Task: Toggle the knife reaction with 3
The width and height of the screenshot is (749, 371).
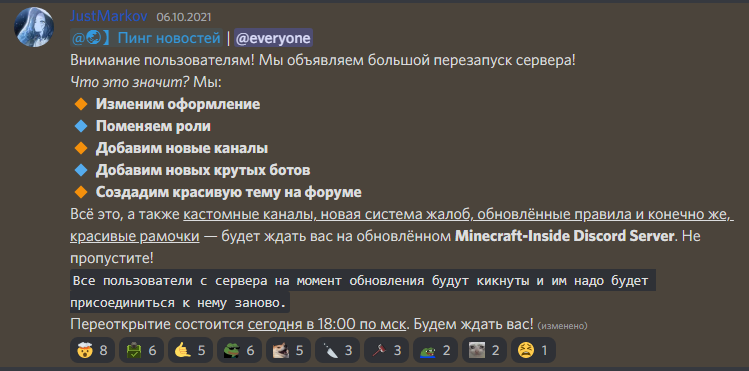Action: pyautogui.click(x=337, y=350)
